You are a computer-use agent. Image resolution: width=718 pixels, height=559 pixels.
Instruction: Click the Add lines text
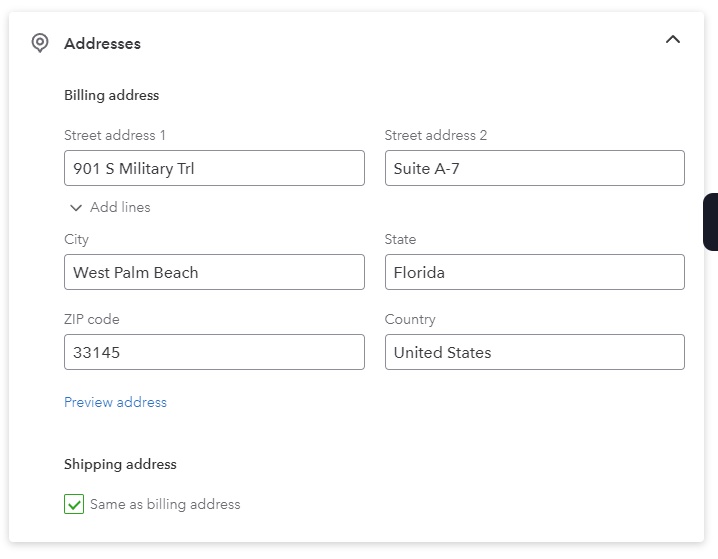(x=120, y=207)
